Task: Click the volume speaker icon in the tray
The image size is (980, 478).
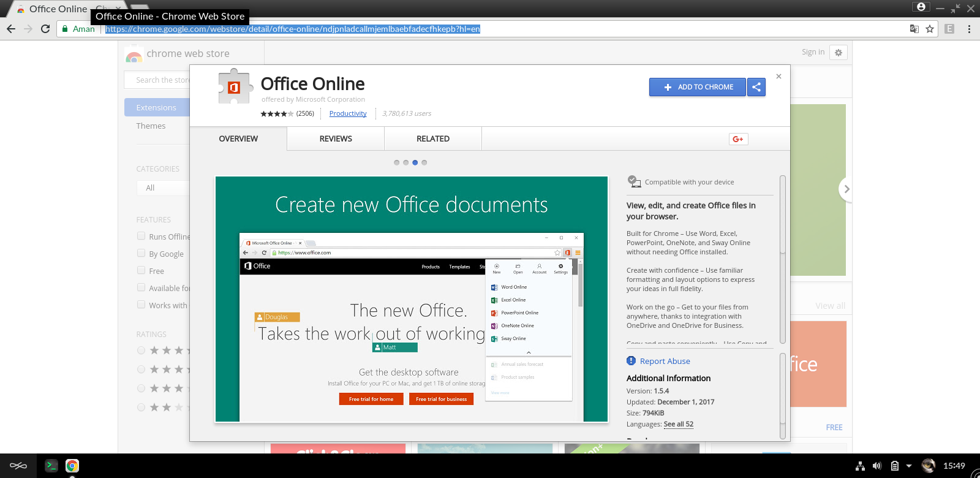Action: coord(877,466)
